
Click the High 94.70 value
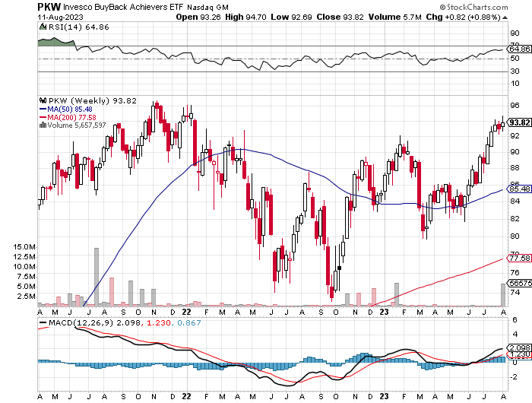coord(245,17)
